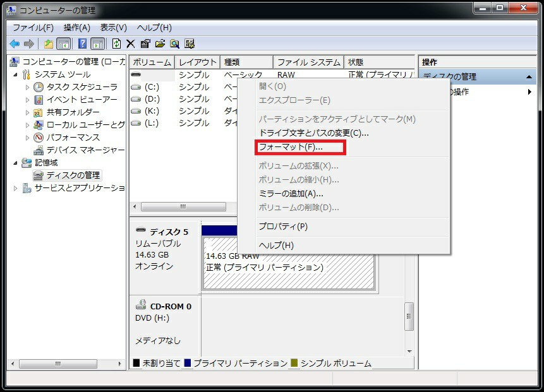Image resolution: width=544 pixels, height=392 pixels.
Task: Open the 操作(A) menu
Action: coord(77,28)
